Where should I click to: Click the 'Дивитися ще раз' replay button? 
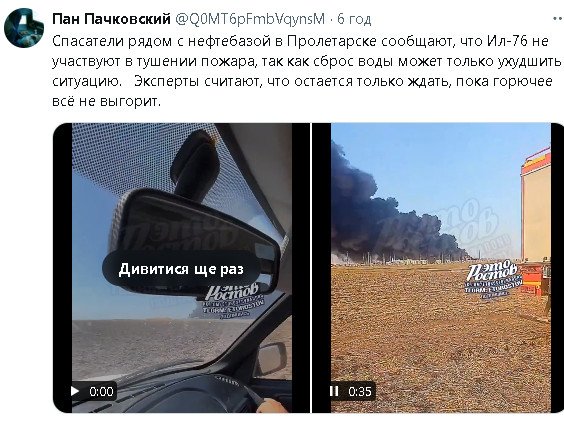tap(181, 269)
